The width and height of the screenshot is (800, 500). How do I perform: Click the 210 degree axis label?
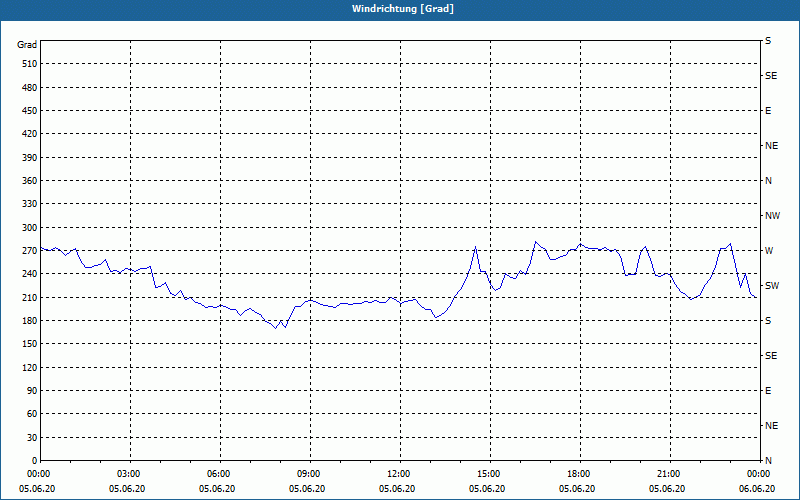30,297
